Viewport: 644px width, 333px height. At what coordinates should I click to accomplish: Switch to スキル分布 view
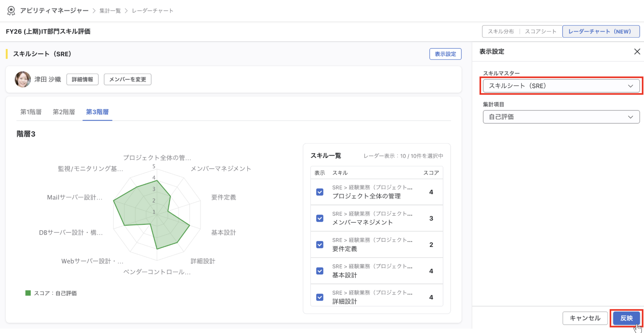coord(501,31)
